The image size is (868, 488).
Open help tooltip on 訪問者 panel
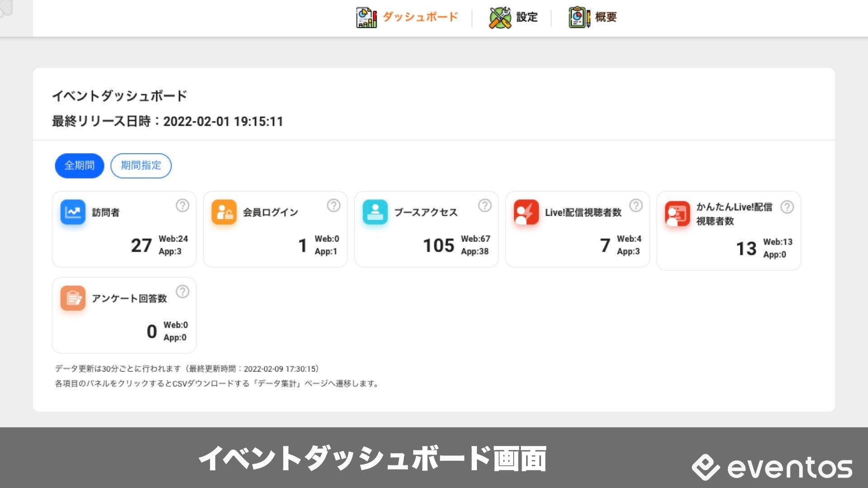point(182,206)
